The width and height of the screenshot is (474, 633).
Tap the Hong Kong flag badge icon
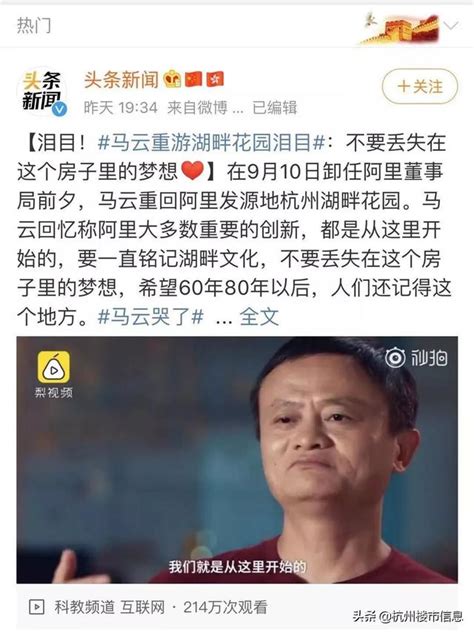coord(215,79)
